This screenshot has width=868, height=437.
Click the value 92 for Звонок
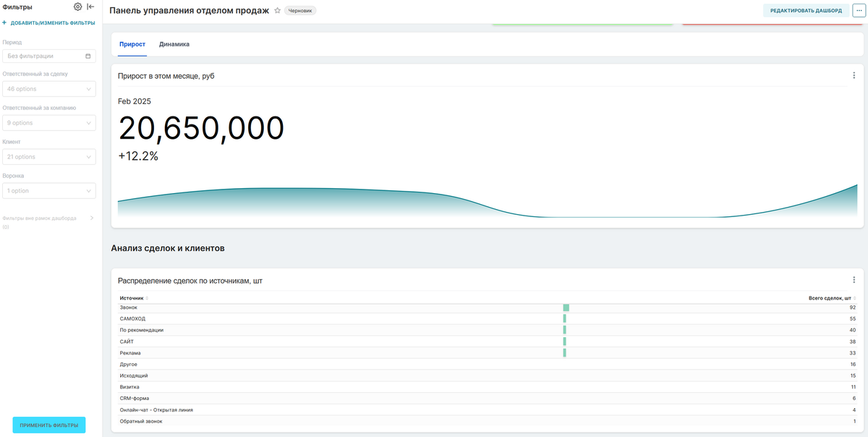pos(853,307)
